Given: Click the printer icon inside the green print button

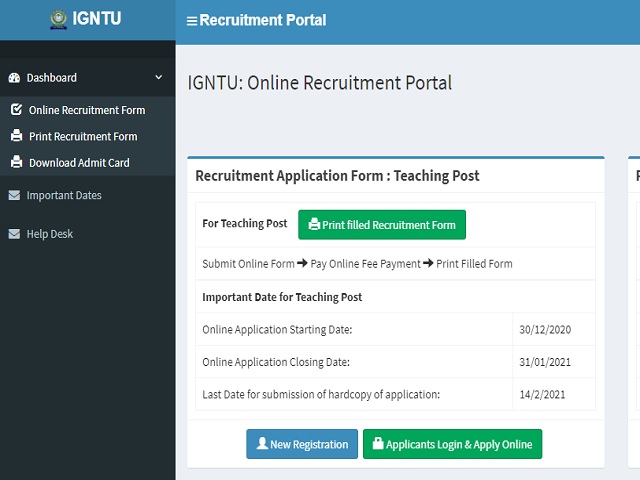Looking at the screenshot, I should (314, 224).
